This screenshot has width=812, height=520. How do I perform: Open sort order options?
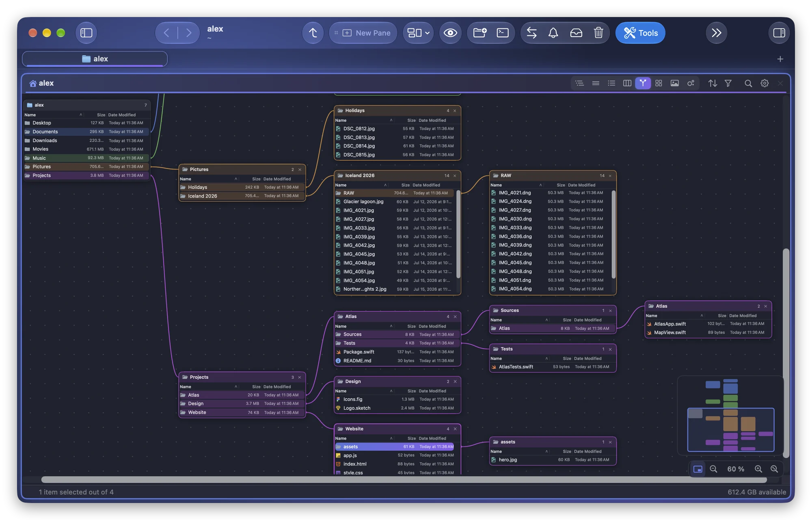pyautogui.click(x=712, y=83)
